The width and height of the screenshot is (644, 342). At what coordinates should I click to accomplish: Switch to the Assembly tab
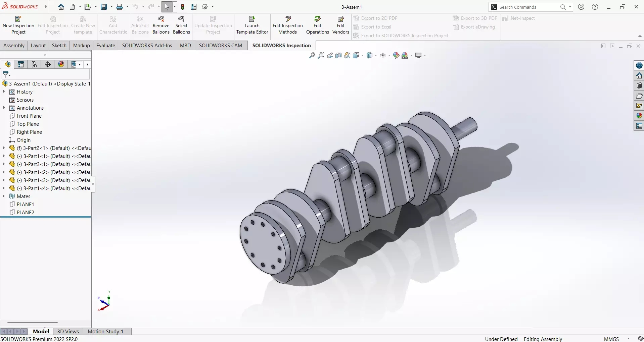pos(14,46)
